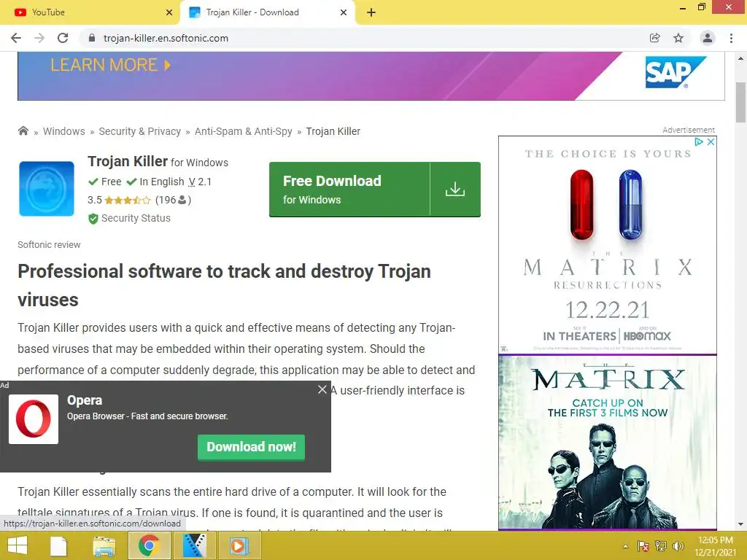Open the Chrome three-dot menu
Image resolution: width=747 pixels, height=560 pixels.
click(x=731, y=38)
